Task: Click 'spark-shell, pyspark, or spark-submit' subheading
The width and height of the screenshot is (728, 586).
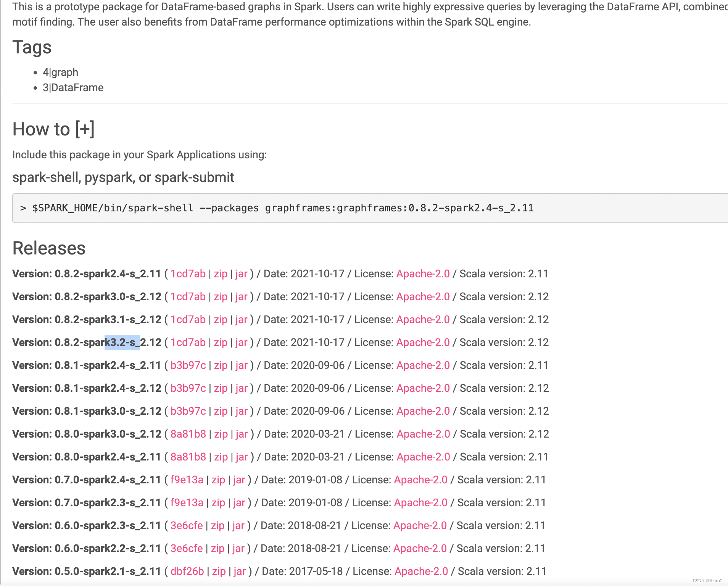Action: click(x=123, y=177)
